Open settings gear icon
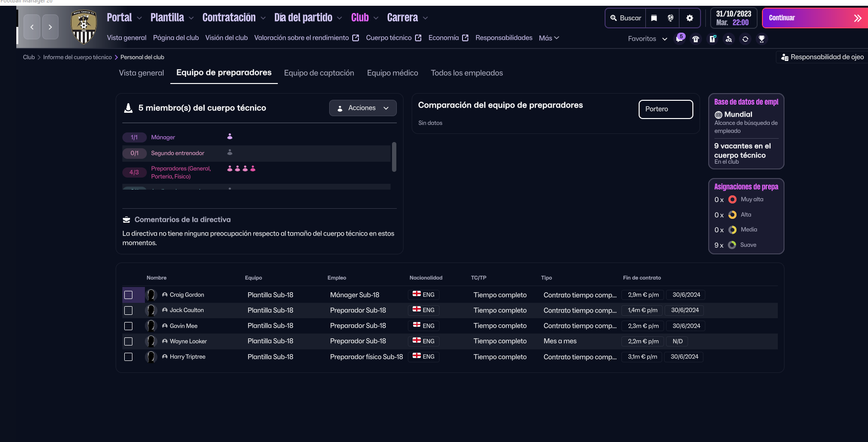 pos(690,18)
